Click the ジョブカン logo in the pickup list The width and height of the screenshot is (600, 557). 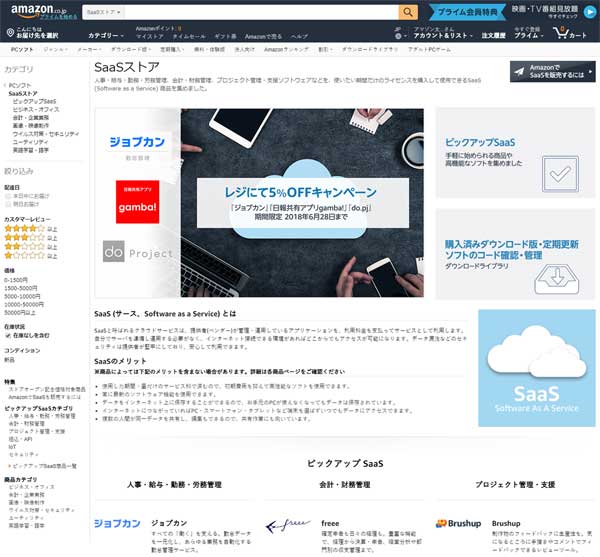tap(117, 523)
